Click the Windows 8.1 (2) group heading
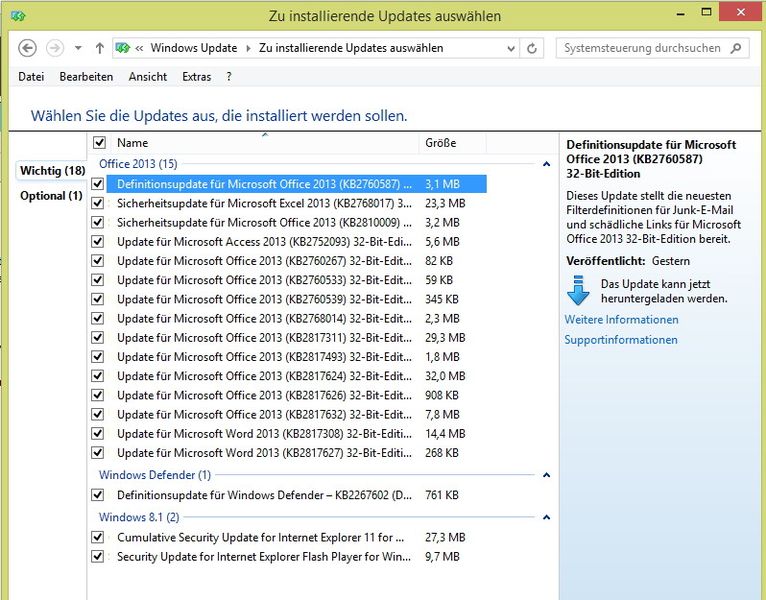The image size is (766, 600). [x=139, y=517]
